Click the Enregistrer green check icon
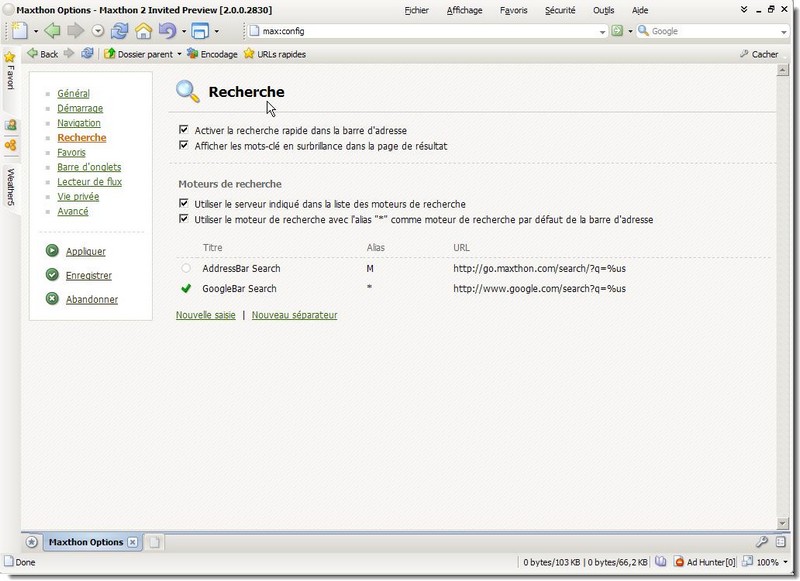 [52, 274]
